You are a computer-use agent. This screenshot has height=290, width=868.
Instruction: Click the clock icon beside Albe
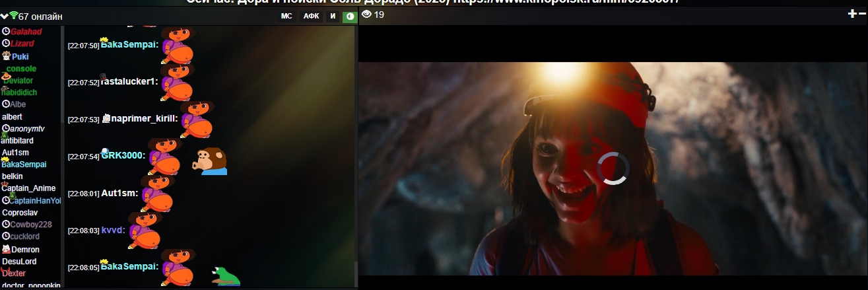(x=5, y=104)
